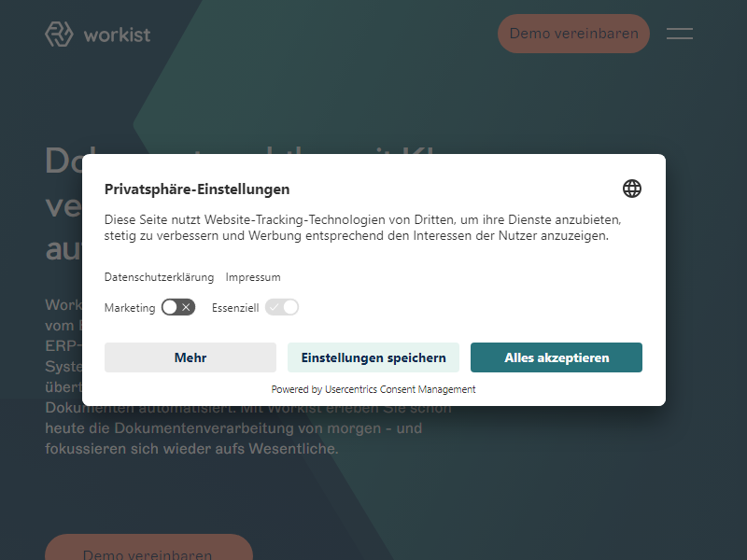Click the workist wordmark text
The width and height of the screenshot is (747, 560).
[x=118, y=35]
